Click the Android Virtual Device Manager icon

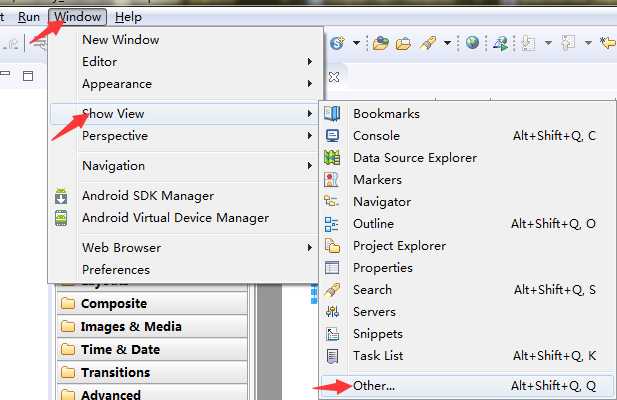(x=61, y=218)
